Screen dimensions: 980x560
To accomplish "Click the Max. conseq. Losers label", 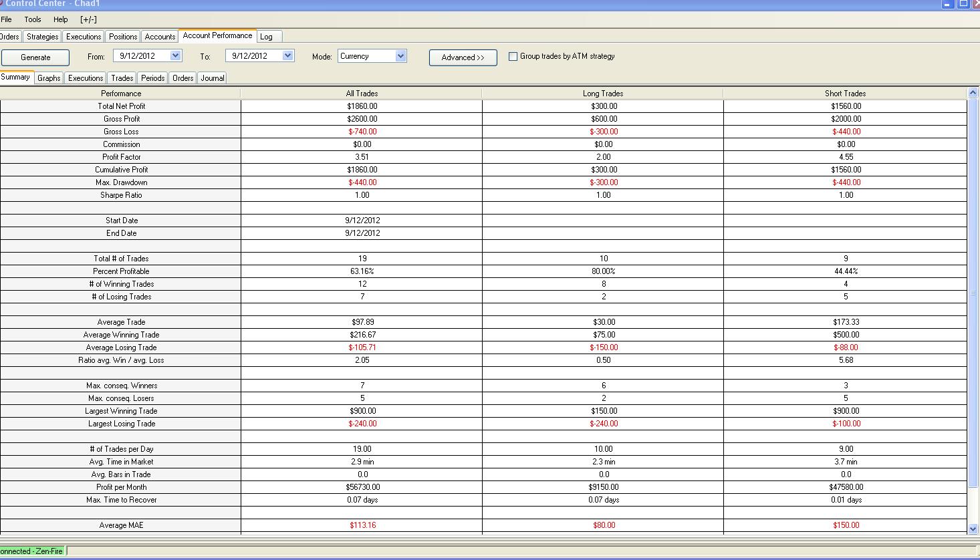I will pos(121,398).
